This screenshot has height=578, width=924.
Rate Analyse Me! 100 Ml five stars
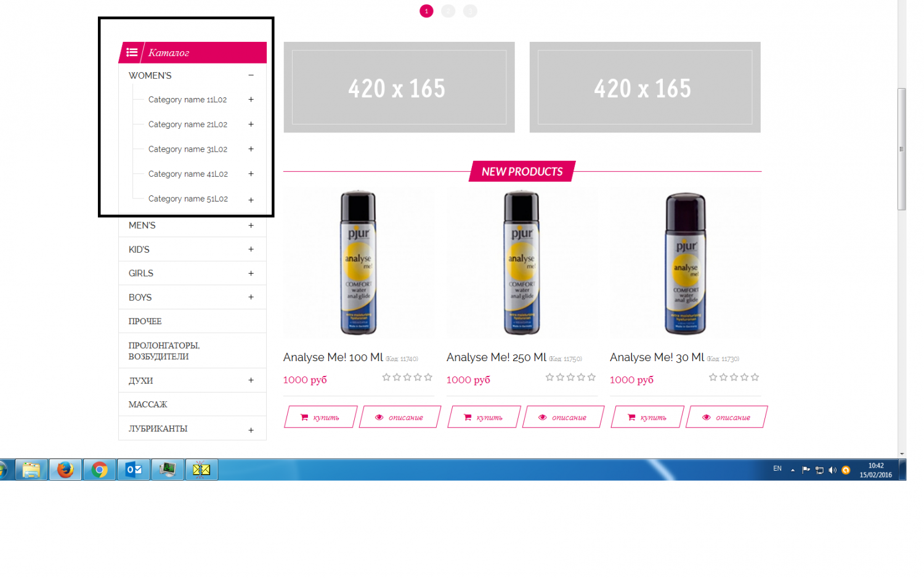pyautogui.click(x=428, y=377)
